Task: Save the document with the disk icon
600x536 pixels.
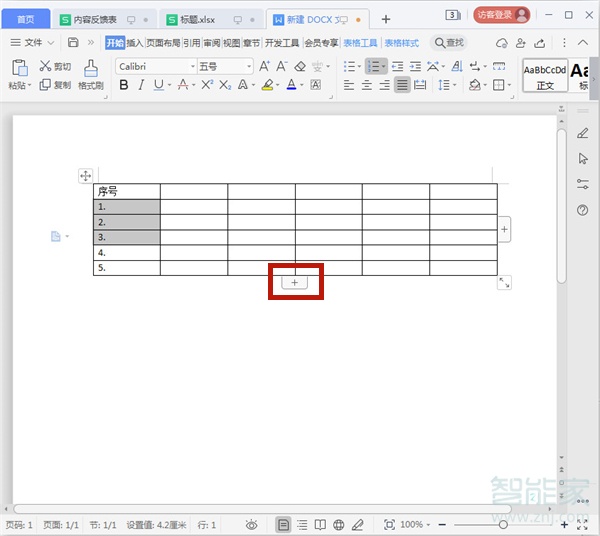Action: 73,42
